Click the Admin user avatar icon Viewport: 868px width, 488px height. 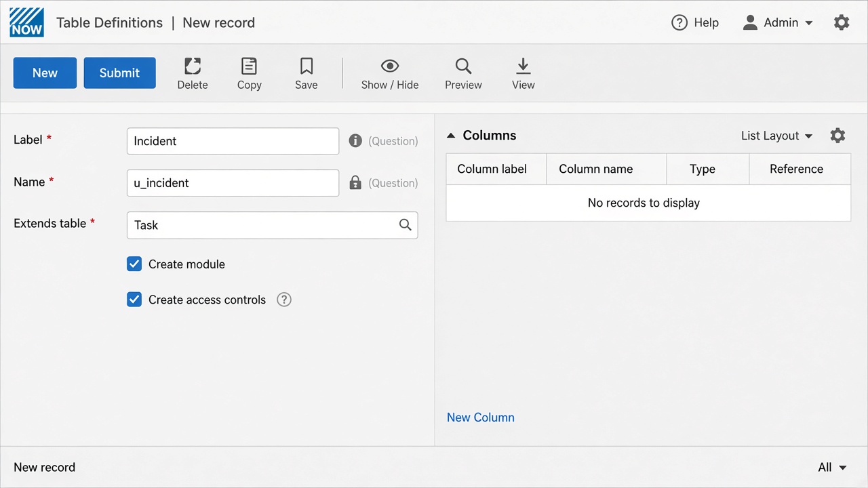[x=750, y=22]
